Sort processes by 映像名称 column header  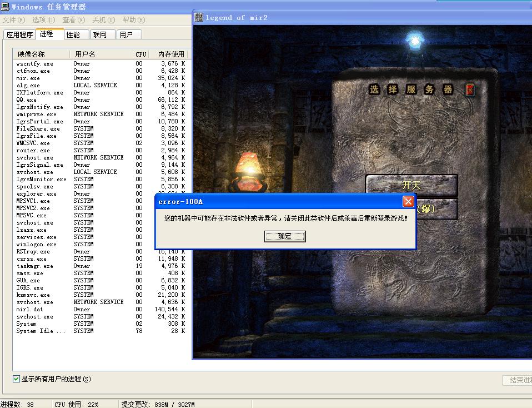pos(42,54)
